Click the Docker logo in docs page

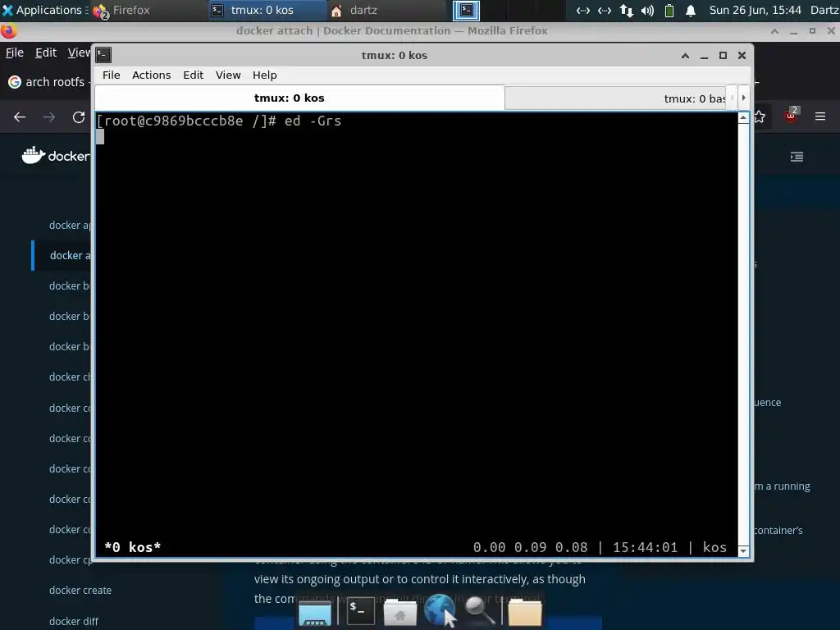click(x=56, y=156)
